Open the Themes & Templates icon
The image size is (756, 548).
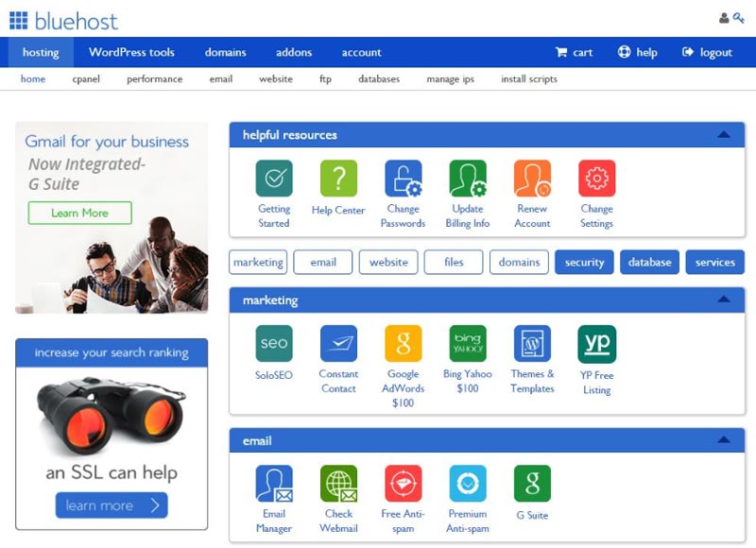[532, 343]
